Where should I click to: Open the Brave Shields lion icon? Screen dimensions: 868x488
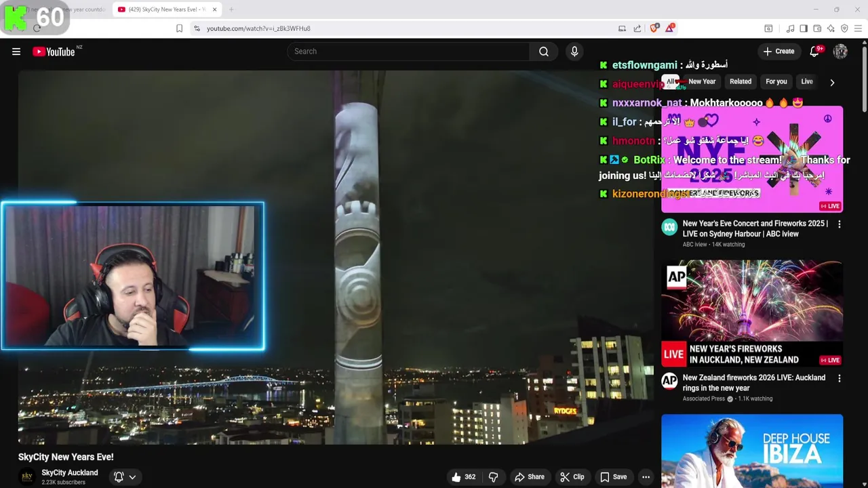654,28
